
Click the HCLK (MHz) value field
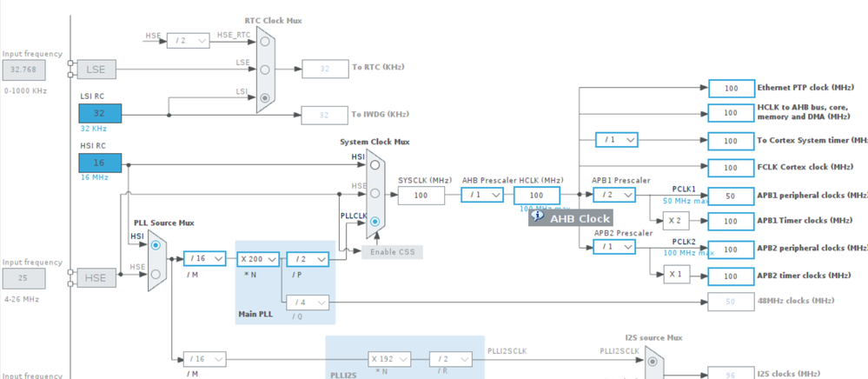pos(536,196)
